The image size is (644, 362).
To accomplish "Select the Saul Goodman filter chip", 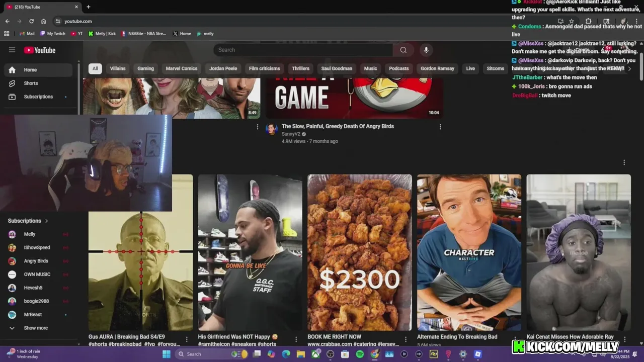I will pyautogui.click(x=337, y=68).
